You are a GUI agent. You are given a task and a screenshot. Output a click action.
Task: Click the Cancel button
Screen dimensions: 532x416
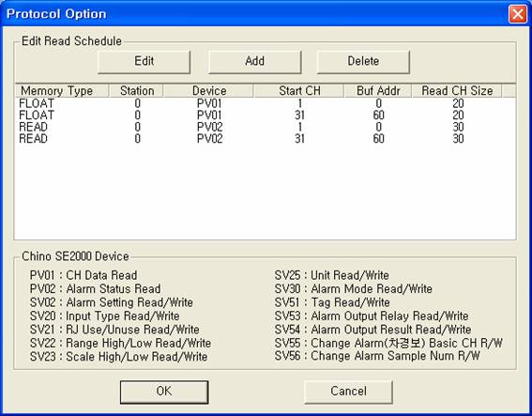(348, 392)
